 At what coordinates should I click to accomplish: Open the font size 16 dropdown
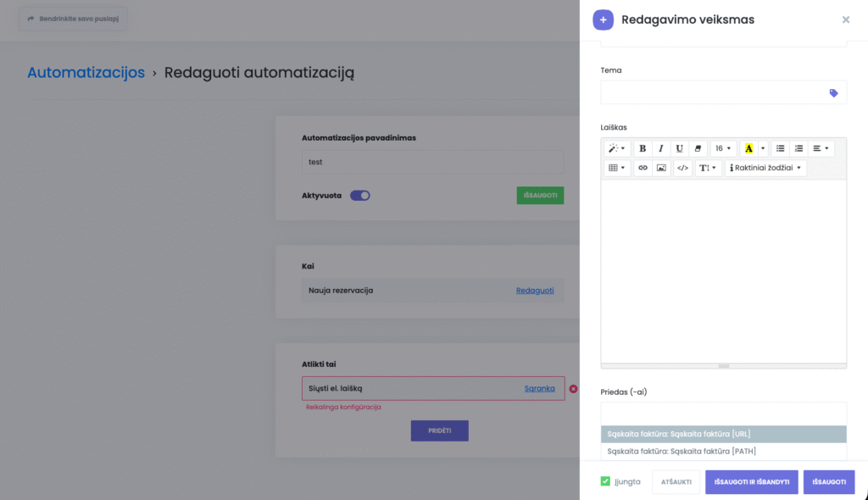(x=723, y=148)
